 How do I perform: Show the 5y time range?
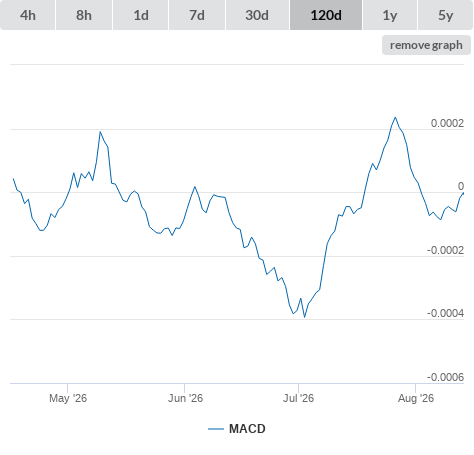click(445, 15)
